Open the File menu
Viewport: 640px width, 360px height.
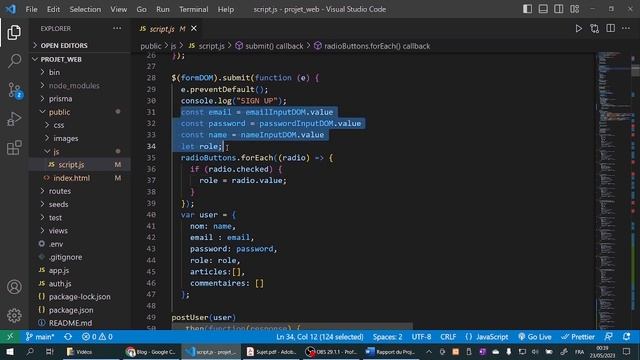click(x=31, y=9)
